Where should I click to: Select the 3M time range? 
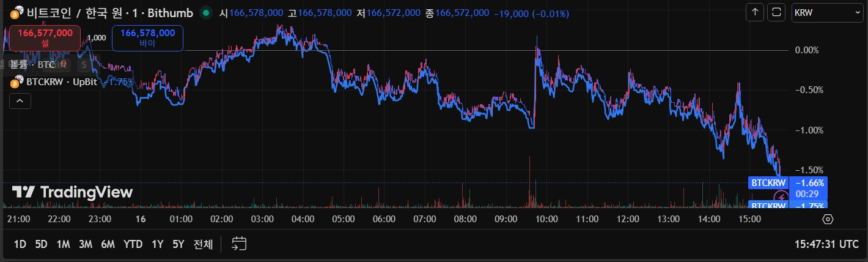click(x=85, y=244)
